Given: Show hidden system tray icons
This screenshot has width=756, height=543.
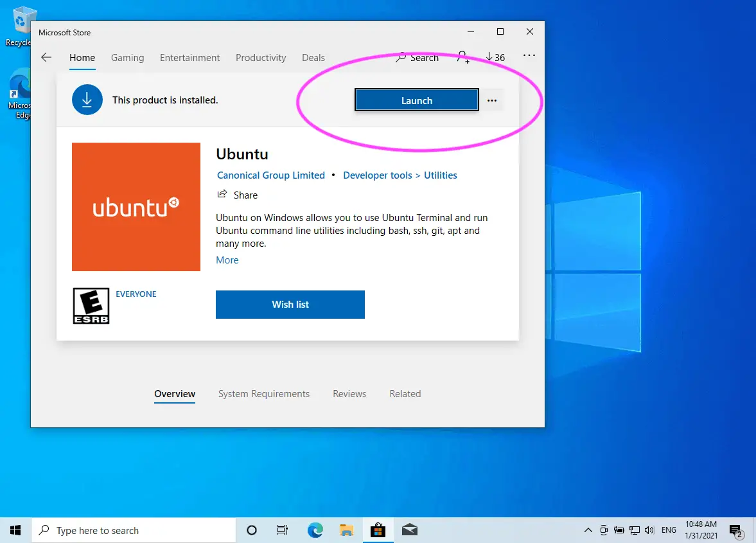Looking at the screenshot, I should [x=588, y=530].
